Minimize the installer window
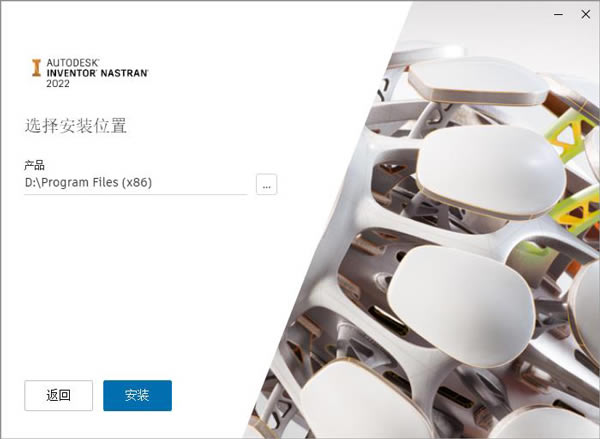 (558, 15)
